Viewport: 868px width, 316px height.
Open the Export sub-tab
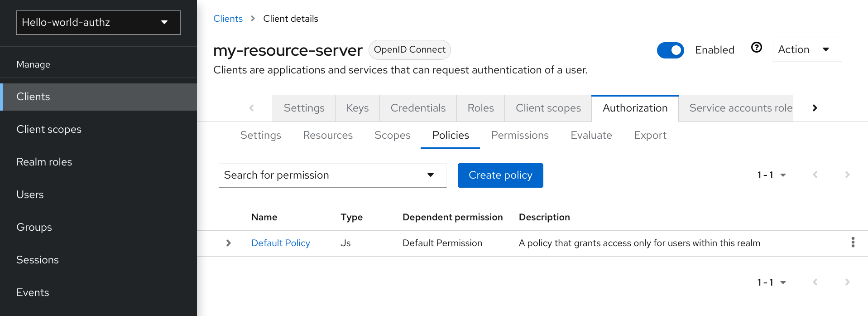click(x=650, y=135)
